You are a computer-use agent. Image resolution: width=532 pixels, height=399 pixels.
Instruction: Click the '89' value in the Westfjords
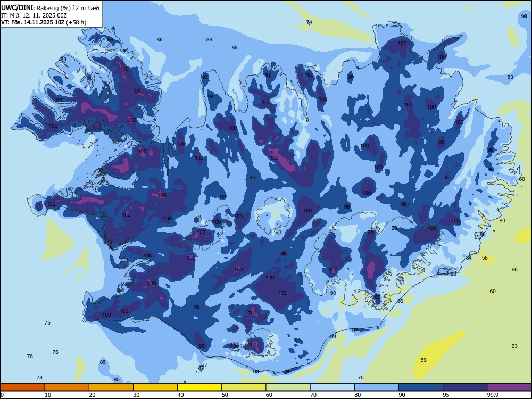(63, 60)
